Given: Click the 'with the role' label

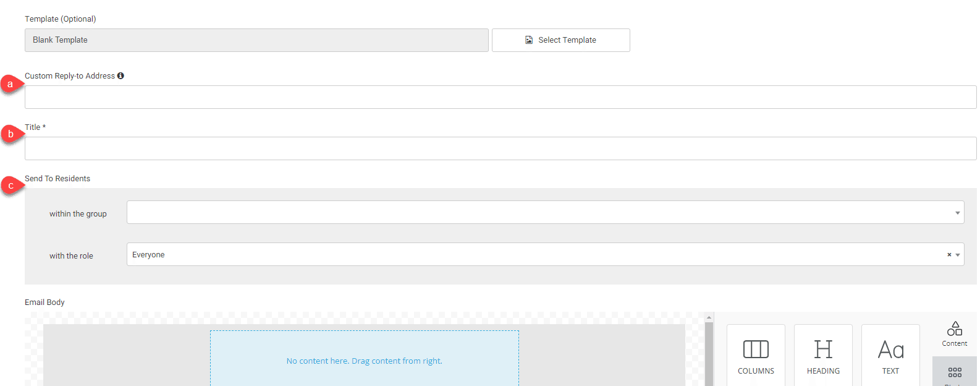Looking at the screenshot, I should pyautogui.click(x=71, y=256).
